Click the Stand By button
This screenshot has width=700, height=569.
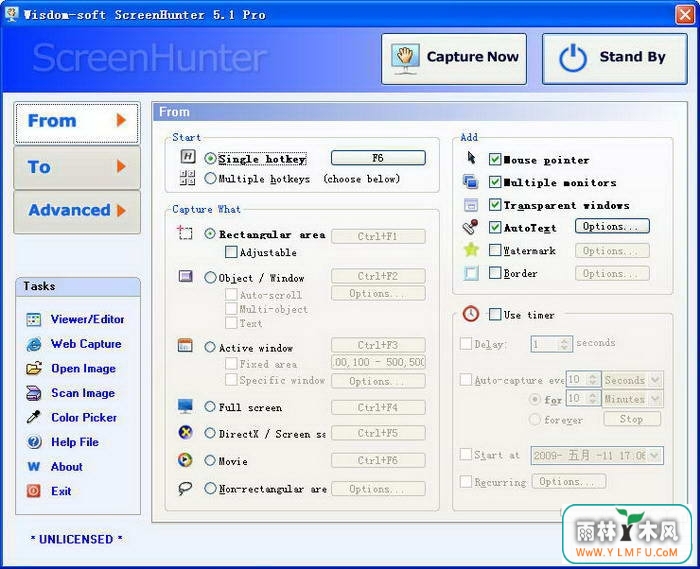[x=614, y=58]
